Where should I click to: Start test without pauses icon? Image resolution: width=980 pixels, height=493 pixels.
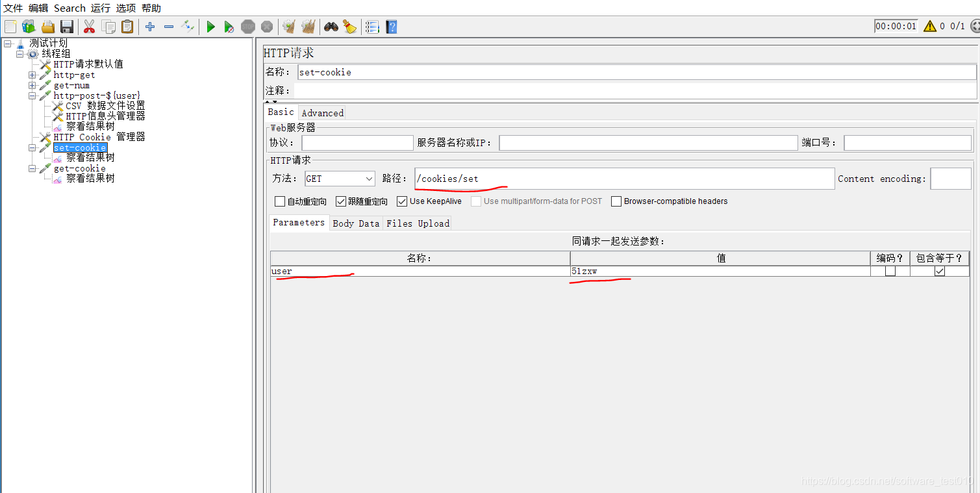point(229,27)
